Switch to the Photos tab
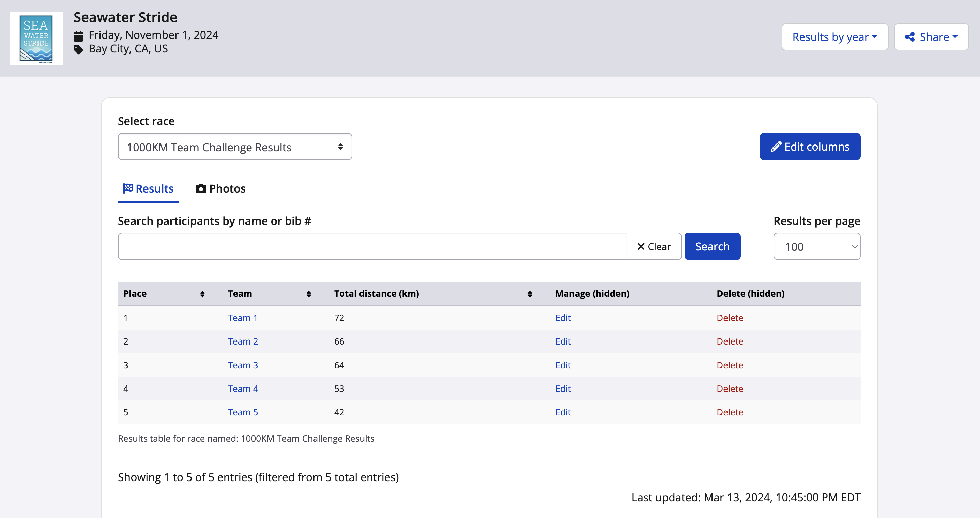980x518 pixels. 221,189
